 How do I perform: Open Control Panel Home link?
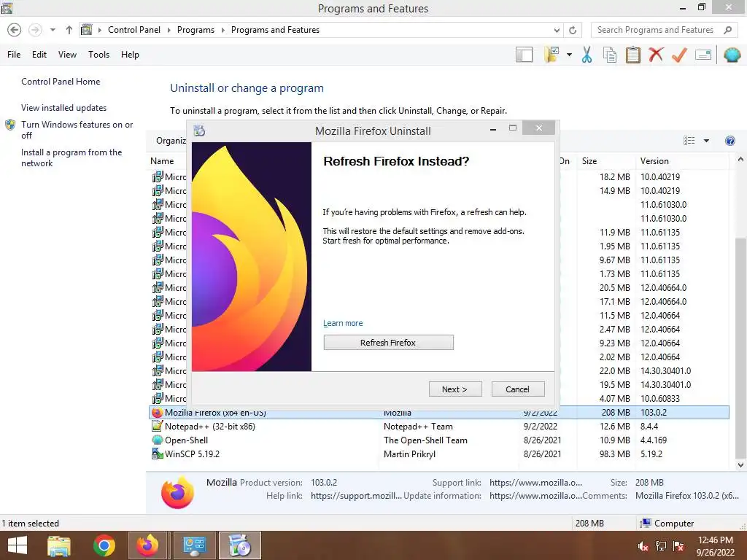tap(61, 82)
